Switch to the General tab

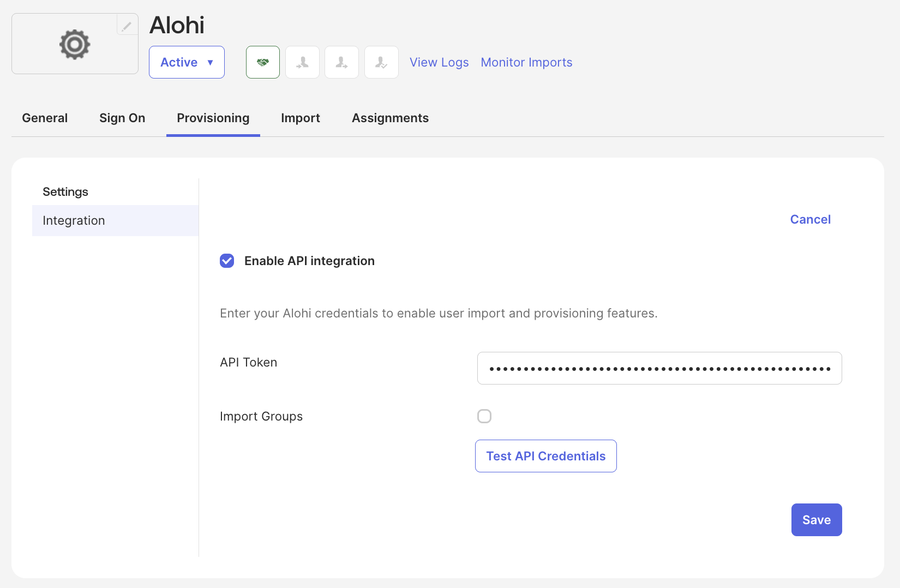tap(45, 118)
